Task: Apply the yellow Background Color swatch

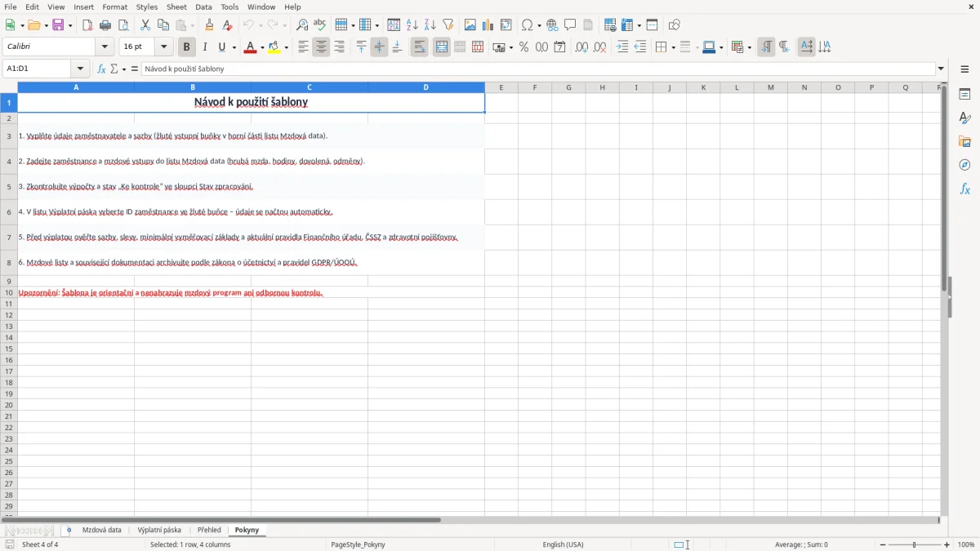Action: tap(275, 47)
